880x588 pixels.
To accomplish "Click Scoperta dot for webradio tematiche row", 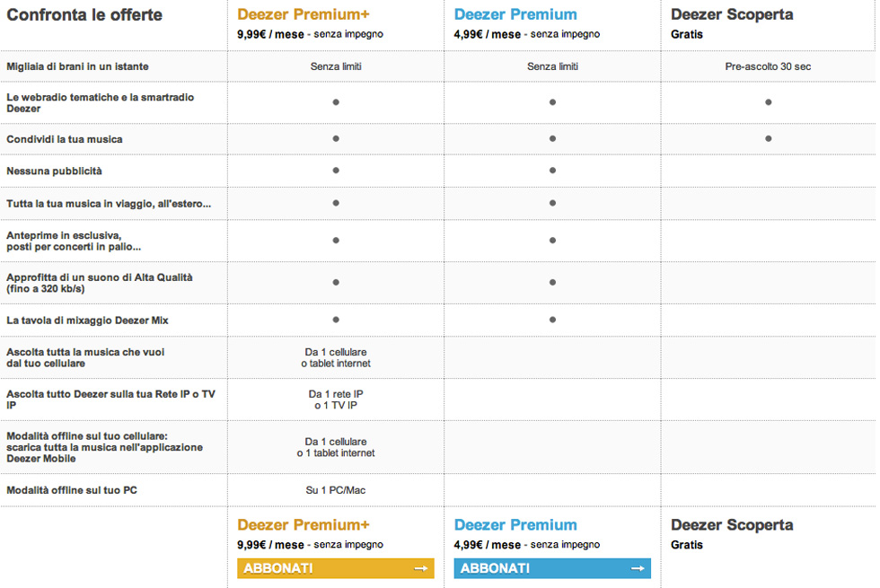I will [769, 102].
